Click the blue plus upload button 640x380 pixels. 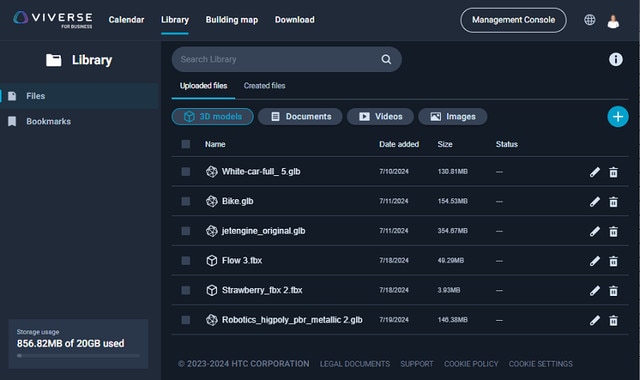(618, 117)
